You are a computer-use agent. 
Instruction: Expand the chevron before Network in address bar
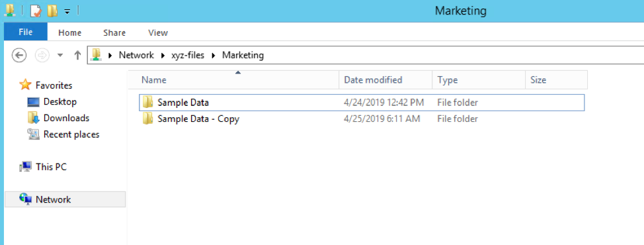click(110, 55)
